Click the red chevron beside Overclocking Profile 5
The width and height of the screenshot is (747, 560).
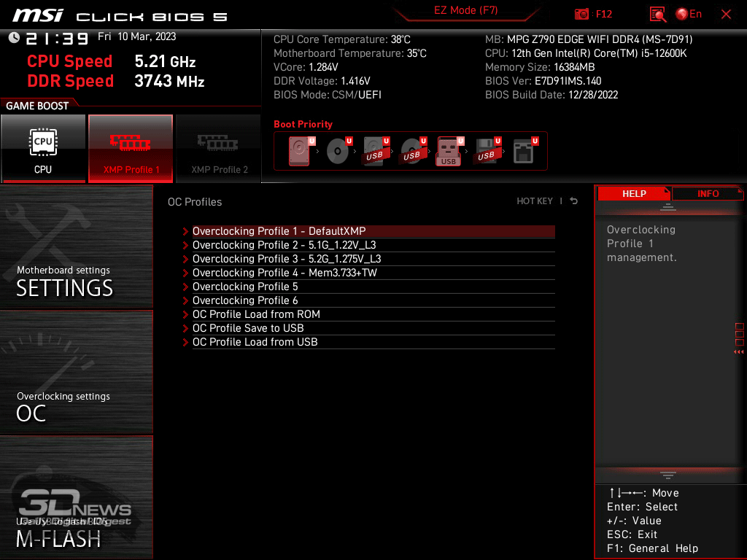click(x=185, y=287)
